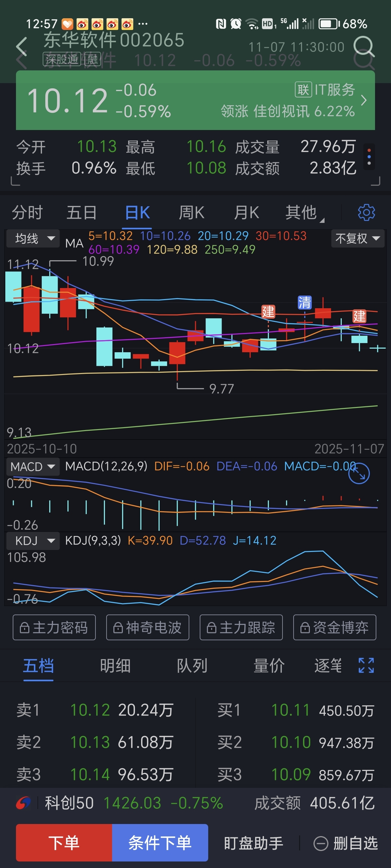Screen dimensions: 391x868
Task: Switch to 分时 chart tab
Action: (x=27, y=213)
